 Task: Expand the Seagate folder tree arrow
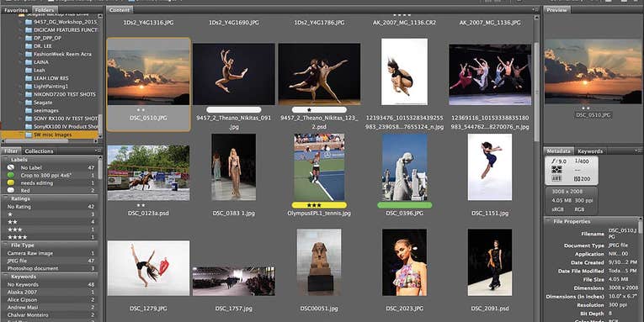point(21,102)
